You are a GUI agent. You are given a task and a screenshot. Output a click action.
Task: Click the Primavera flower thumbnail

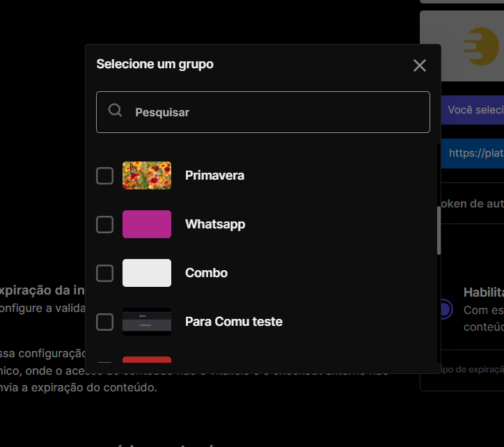(x=147, y=175)
